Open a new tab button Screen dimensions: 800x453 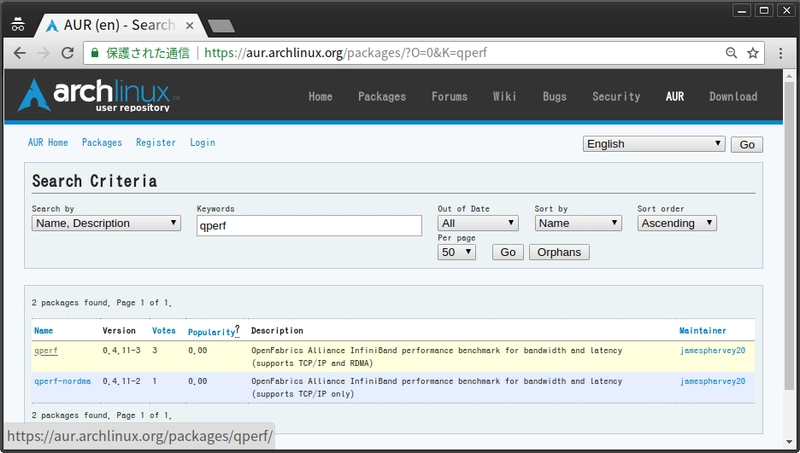point(221,26)
